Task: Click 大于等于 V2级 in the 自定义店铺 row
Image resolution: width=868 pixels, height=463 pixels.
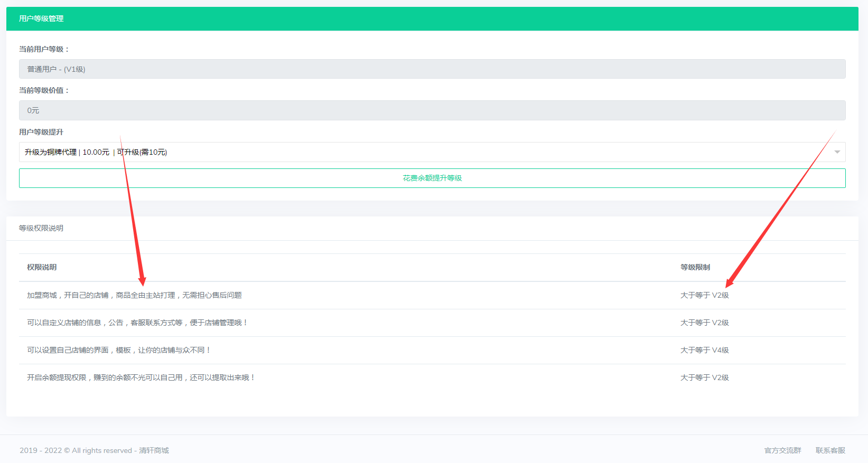Action: pos(705,323)
